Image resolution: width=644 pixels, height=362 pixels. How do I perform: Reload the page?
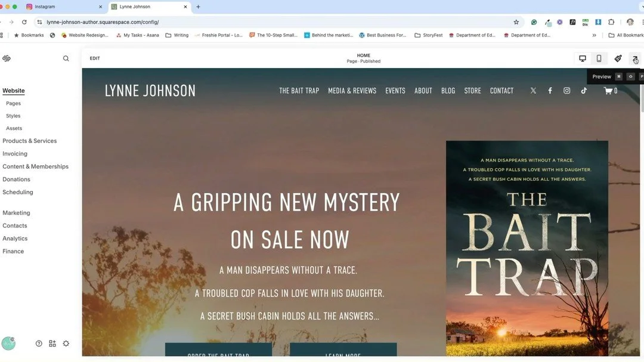pyautogui.click(x=24, y=22)
